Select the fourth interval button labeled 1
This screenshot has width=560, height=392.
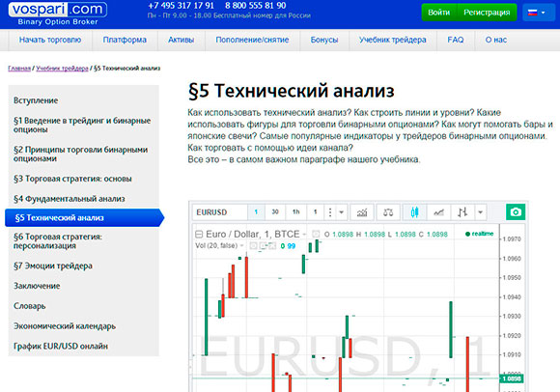point(315,212)
